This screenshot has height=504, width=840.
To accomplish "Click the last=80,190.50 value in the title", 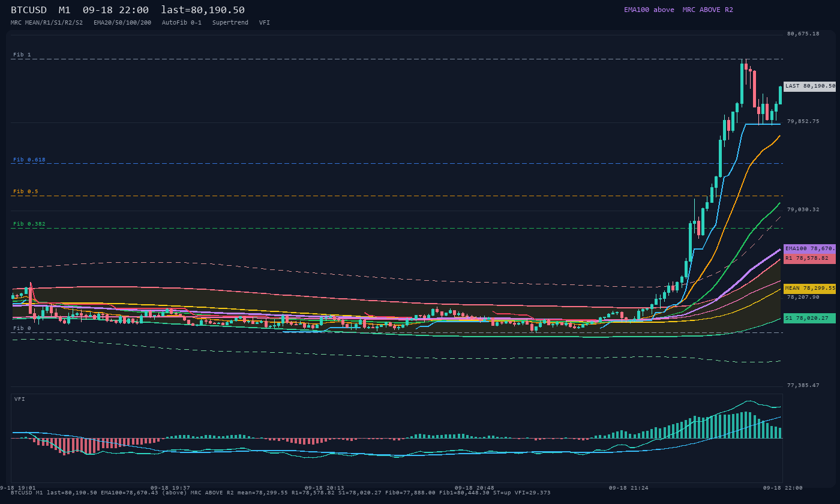I will point(203,10).
